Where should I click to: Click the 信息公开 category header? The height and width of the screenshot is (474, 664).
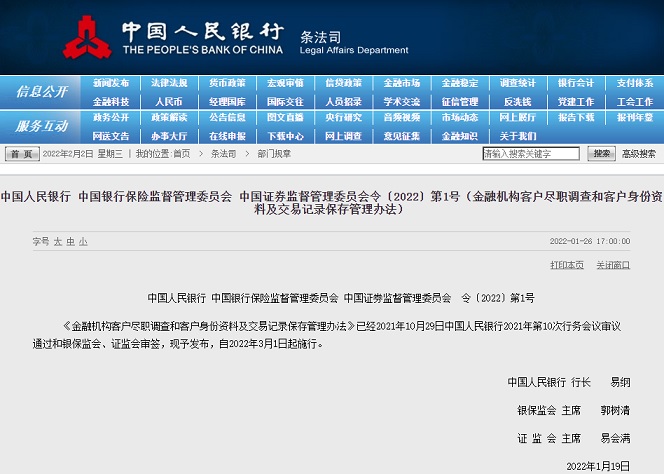pyautogui.click(x=42, y=91)
